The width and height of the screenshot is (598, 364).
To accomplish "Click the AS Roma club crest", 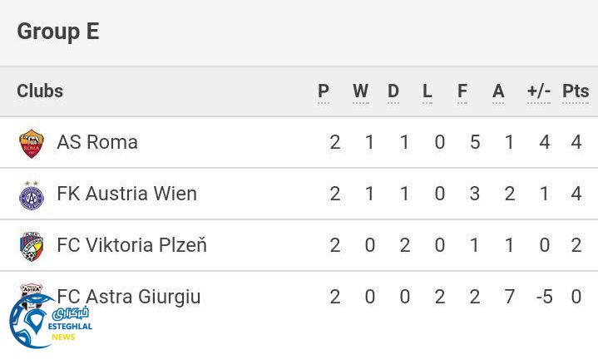I will tap(32, 143).
